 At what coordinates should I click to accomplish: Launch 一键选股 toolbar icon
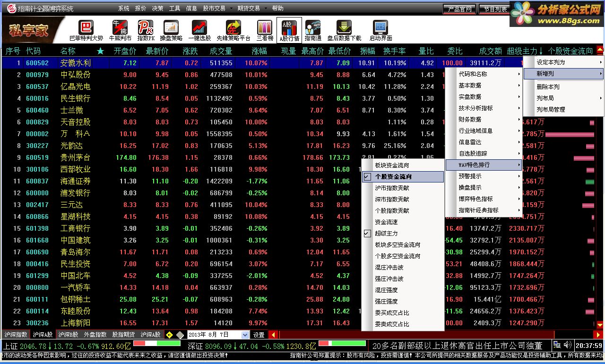tap(199, 31)
